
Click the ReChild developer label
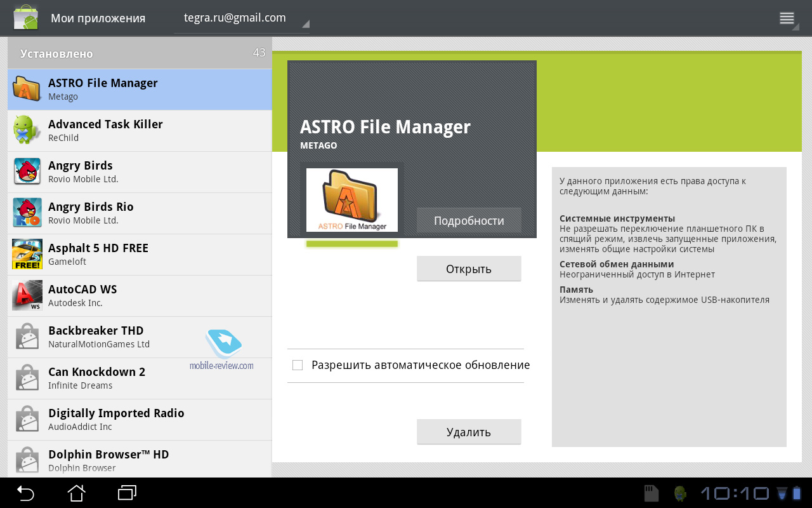point(63,138)
